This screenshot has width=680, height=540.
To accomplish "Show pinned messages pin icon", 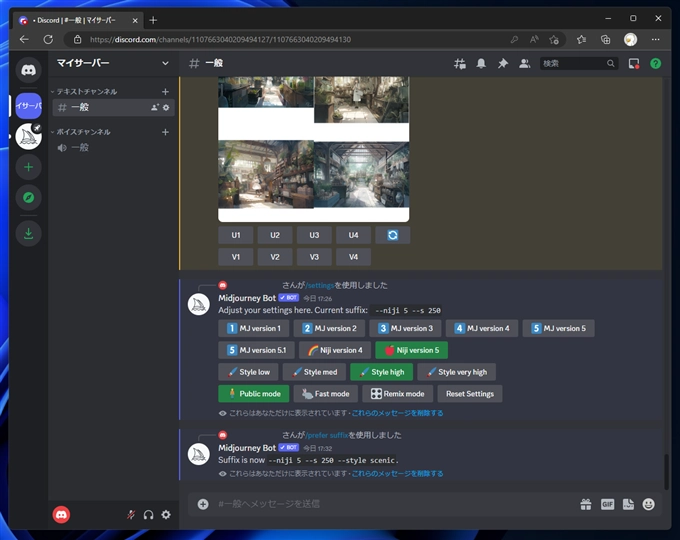I will click(x=503, y=64).
